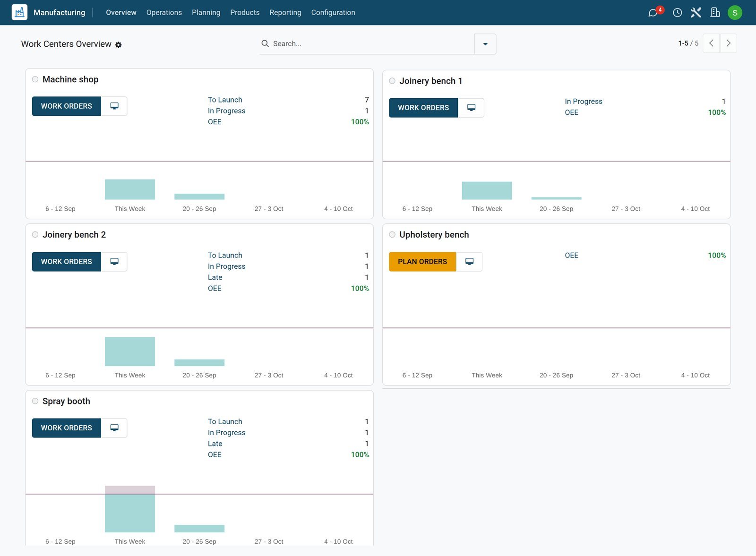
Task: Open the Configuration menu
Action: coord(333,13)
